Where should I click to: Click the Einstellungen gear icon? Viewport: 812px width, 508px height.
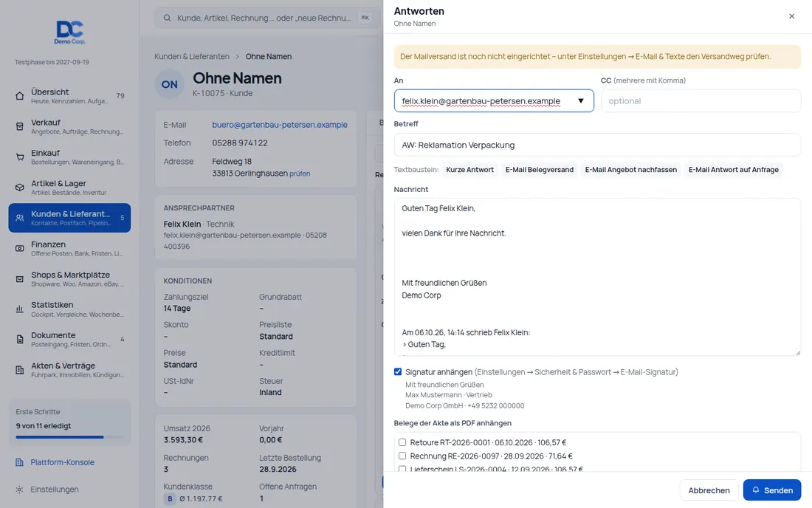pos(20,490)
